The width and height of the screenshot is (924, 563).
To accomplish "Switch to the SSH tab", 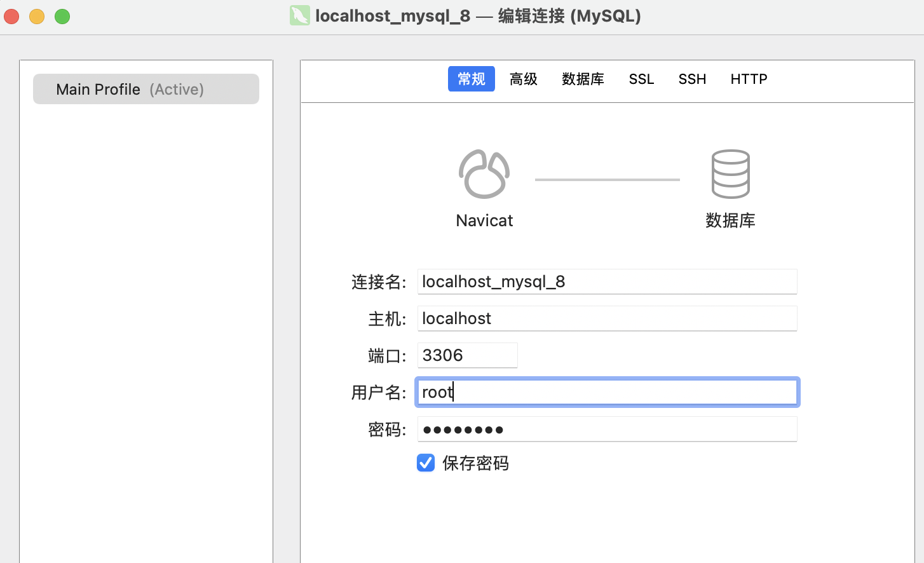I will pos(692,79).
